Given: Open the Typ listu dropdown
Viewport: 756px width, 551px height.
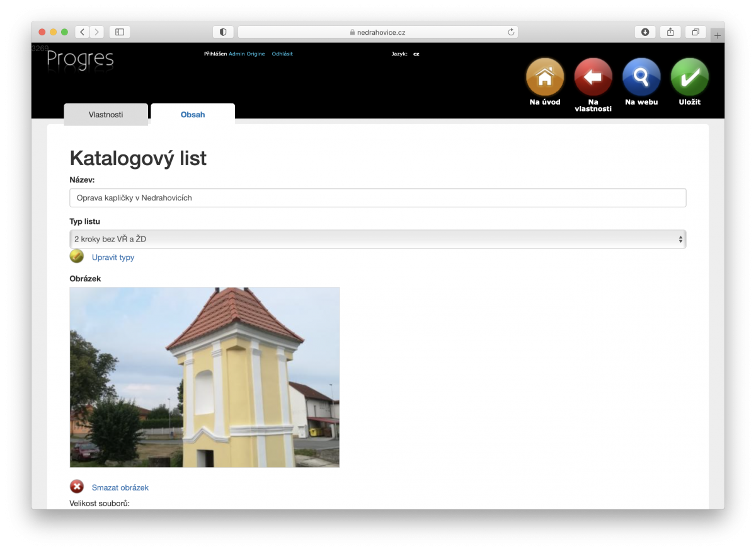Looking at the screenshot, I should point(378,239).
